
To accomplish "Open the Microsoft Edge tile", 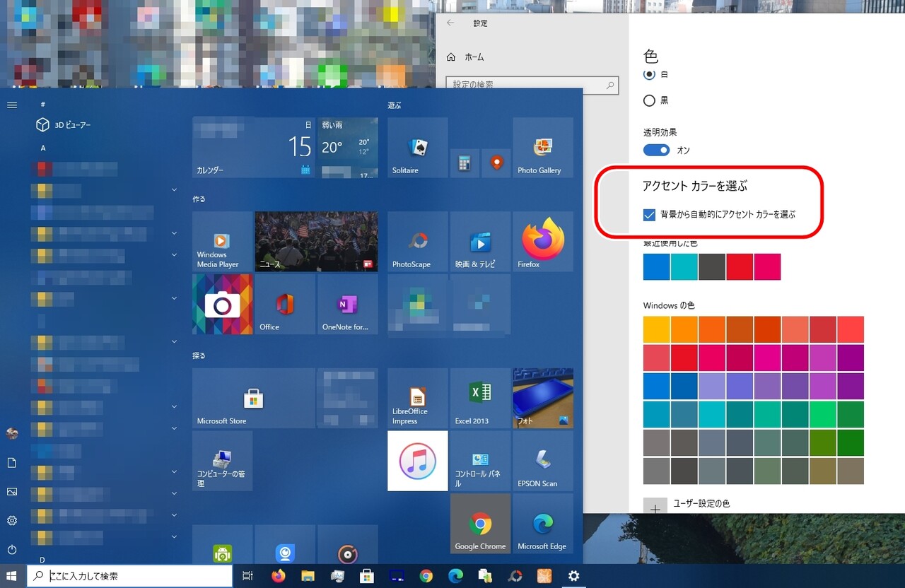I will [543, 524].
